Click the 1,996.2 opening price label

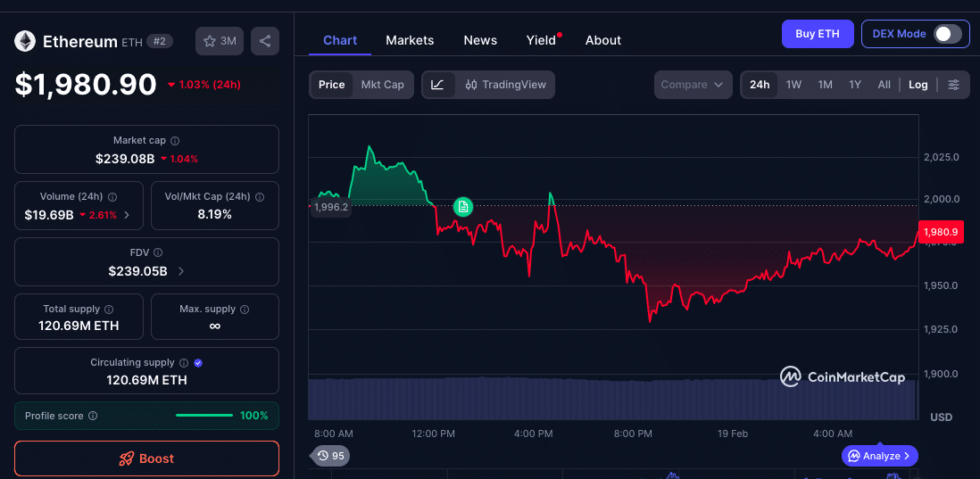coord(330,207)
